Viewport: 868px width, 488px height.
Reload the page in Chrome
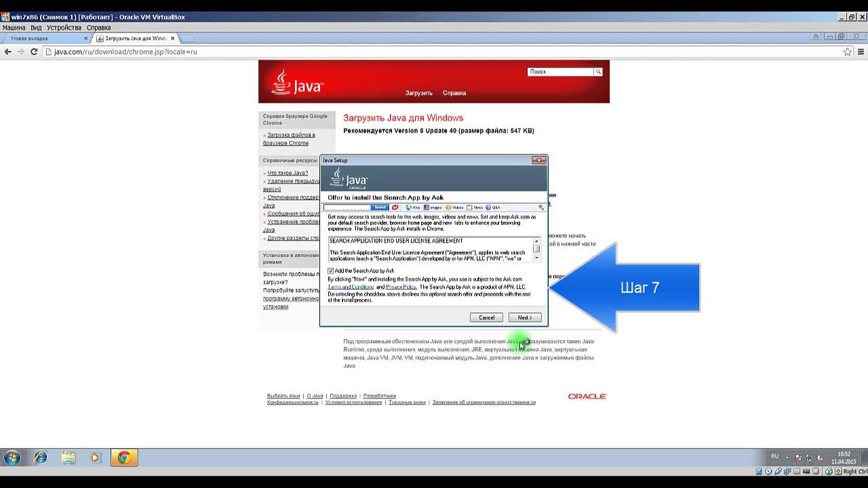pos(34,52)
